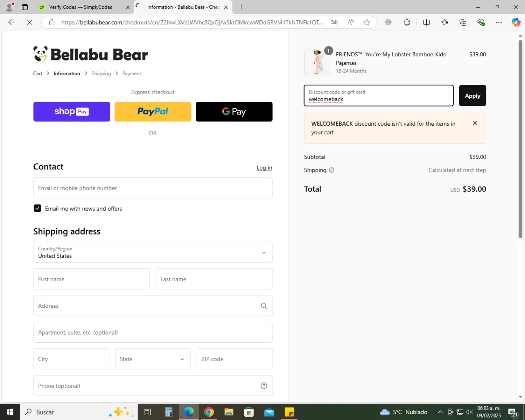Add page to favorites star

[x=367, y=22]
